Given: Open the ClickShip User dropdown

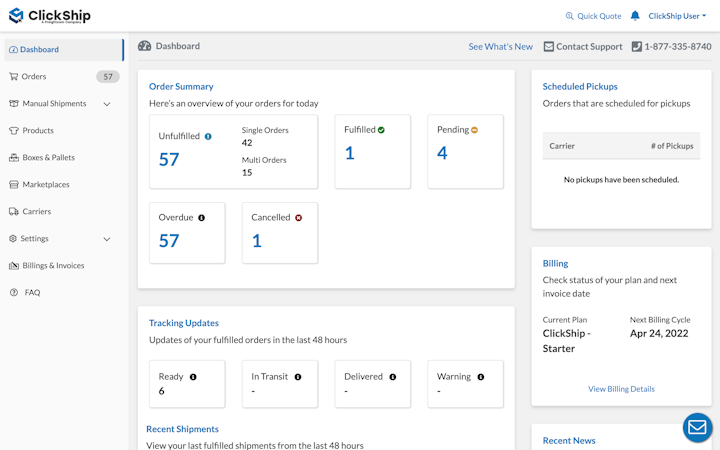Looking at the screenshot, I should tap(677, 16).
